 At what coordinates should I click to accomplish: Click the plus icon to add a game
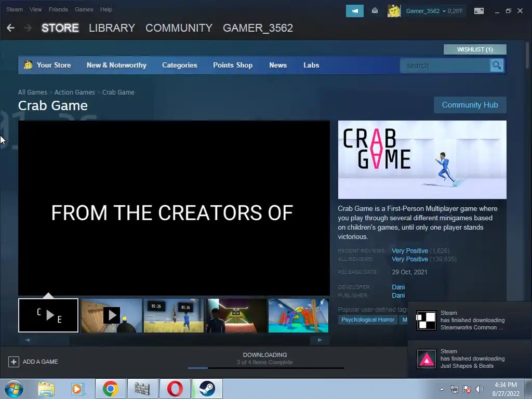coord(14,362)
